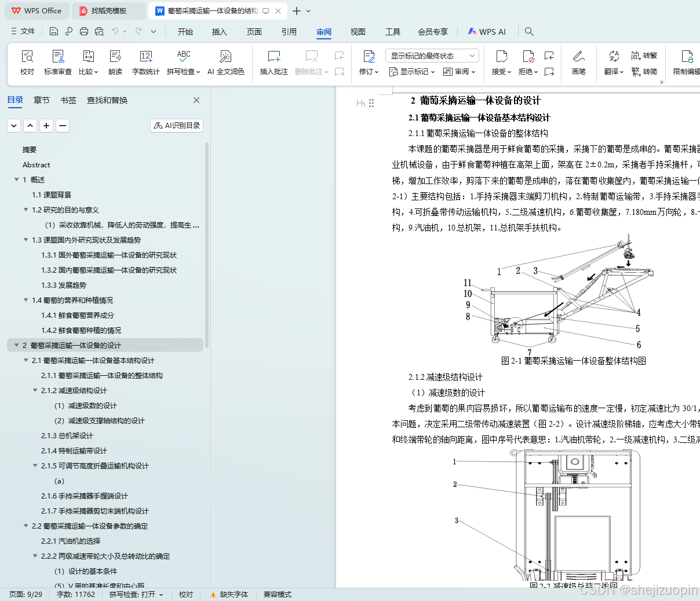
Task: Switch to 找稻壳模板 window tab
Action: (x=109, y=11)
